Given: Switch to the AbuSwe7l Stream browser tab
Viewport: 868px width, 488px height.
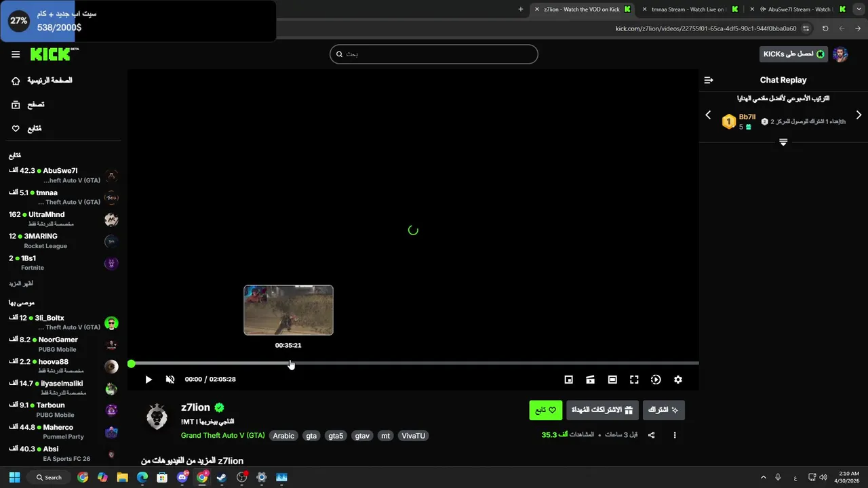Looking at the screenshot, I should click(x=797, y=9).
